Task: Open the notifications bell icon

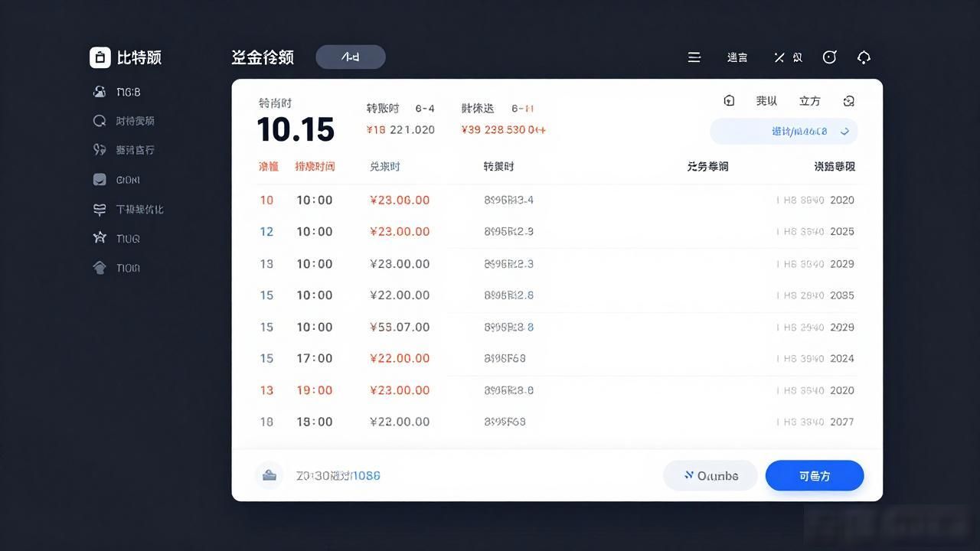Action: tap(864, 57)
